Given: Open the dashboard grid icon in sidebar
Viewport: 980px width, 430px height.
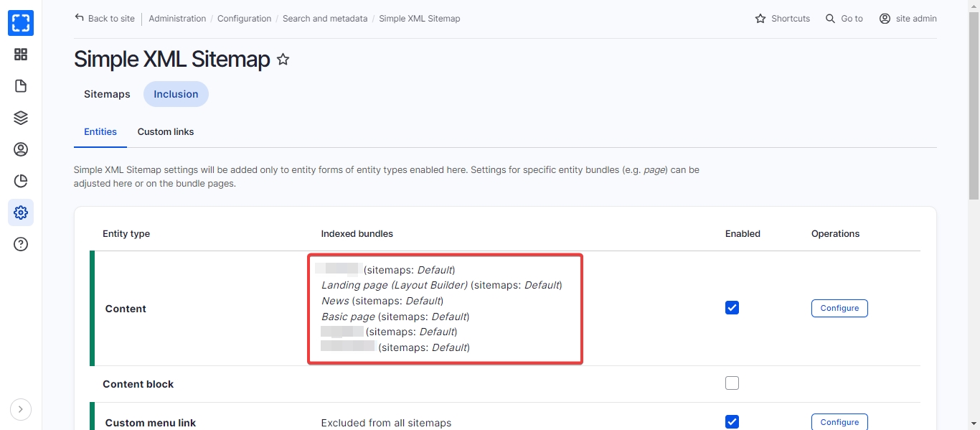Looking at the screenshot, I should (21, 55).
